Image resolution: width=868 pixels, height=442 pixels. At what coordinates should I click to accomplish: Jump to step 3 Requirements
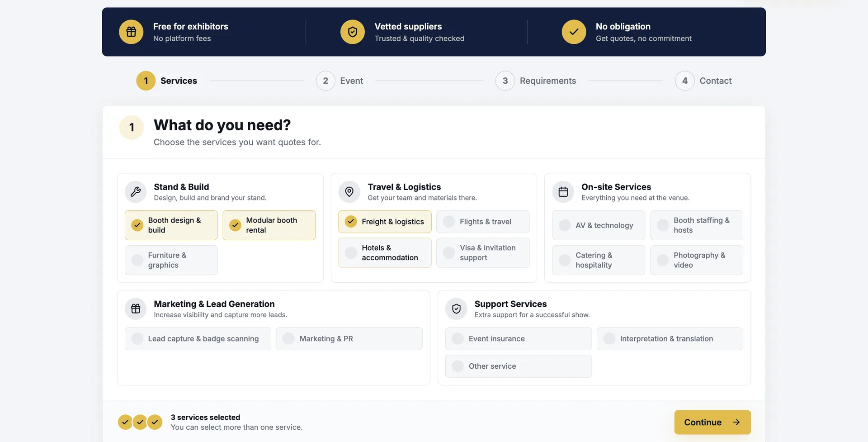pyautogui.click(x=536, y=81)
